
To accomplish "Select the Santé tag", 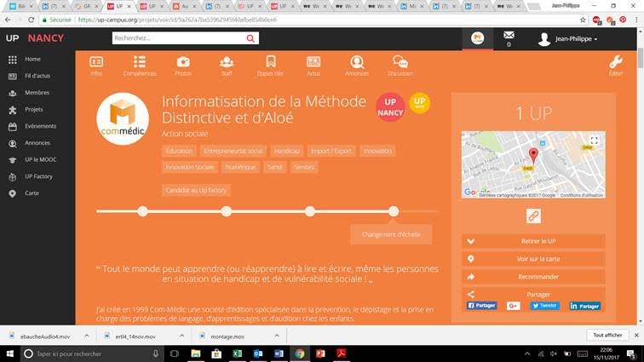I will pos(275,167).
